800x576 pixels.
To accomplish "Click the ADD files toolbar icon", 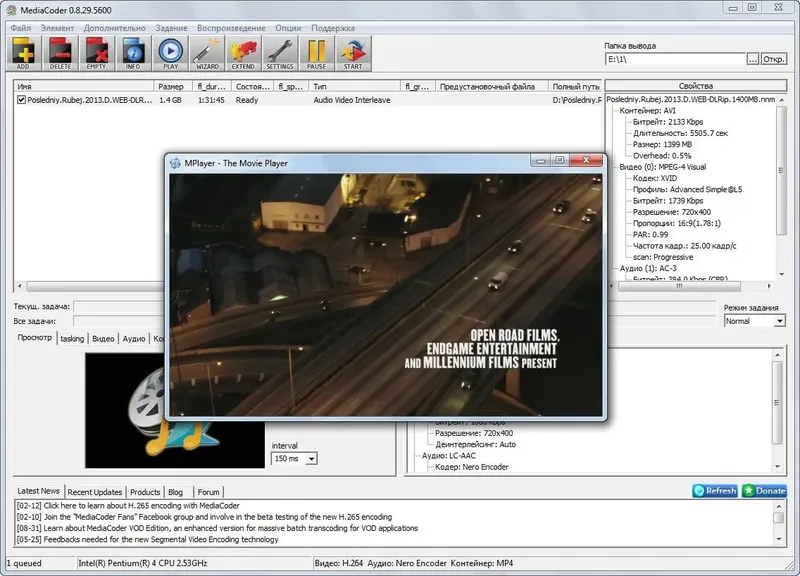I will [x=23, y=53].
